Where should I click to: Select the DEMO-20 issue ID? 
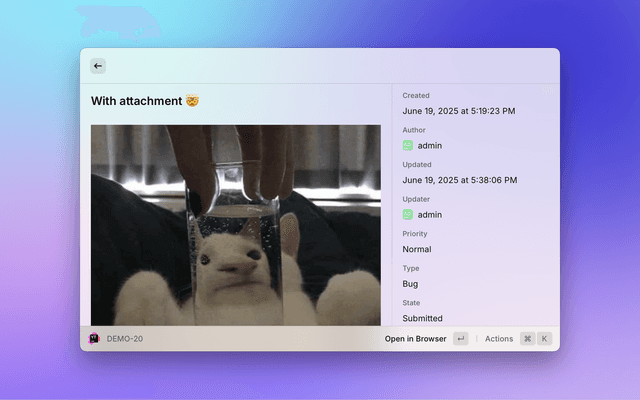coord(125,339)
